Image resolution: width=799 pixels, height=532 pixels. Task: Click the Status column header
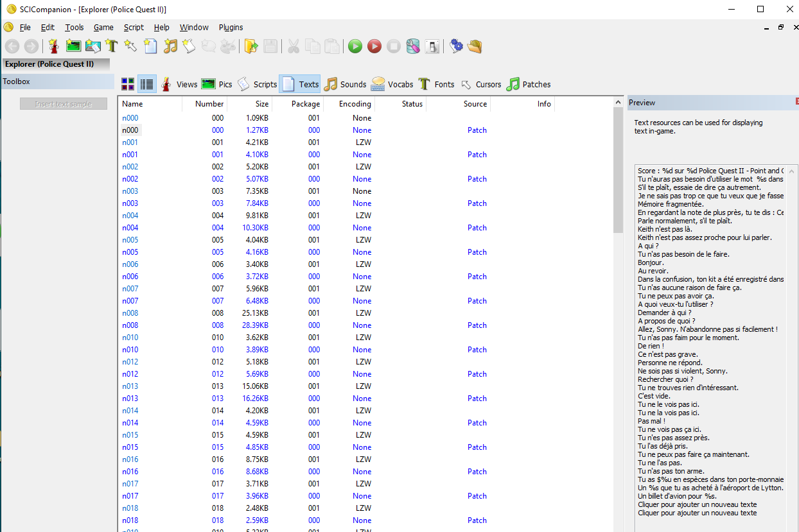pyautogui.click(x=401, y=104)
